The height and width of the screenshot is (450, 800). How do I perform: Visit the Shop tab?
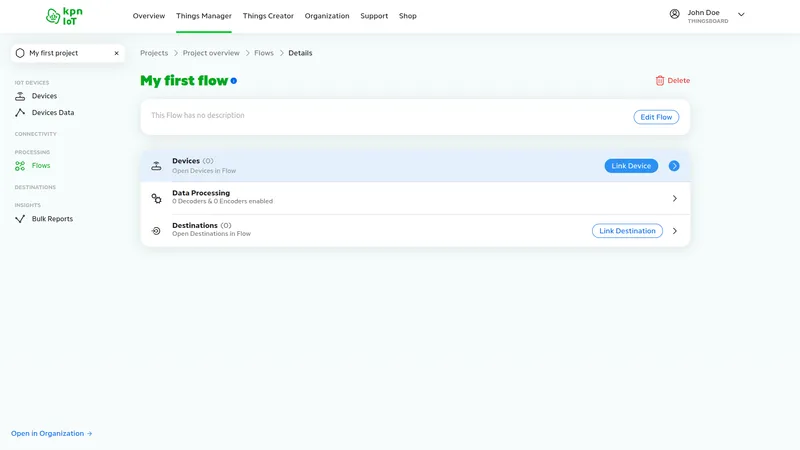click(x=408, y=16)
